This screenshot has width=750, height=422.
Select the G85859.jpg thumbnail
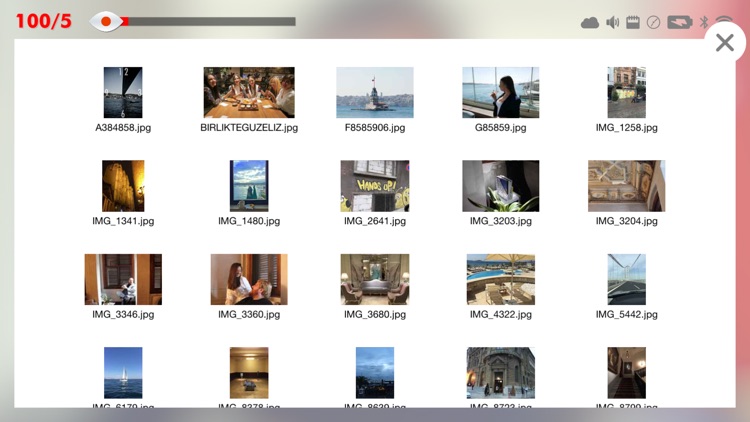[501, 93]
